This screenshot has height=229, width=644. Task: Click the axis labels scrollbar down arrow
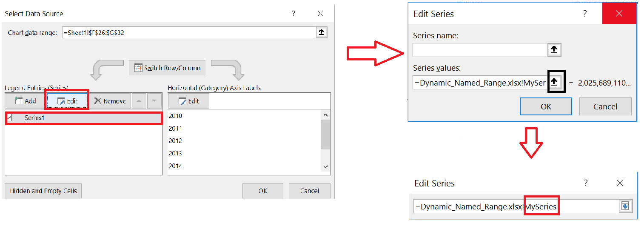(x=325, y=166)
